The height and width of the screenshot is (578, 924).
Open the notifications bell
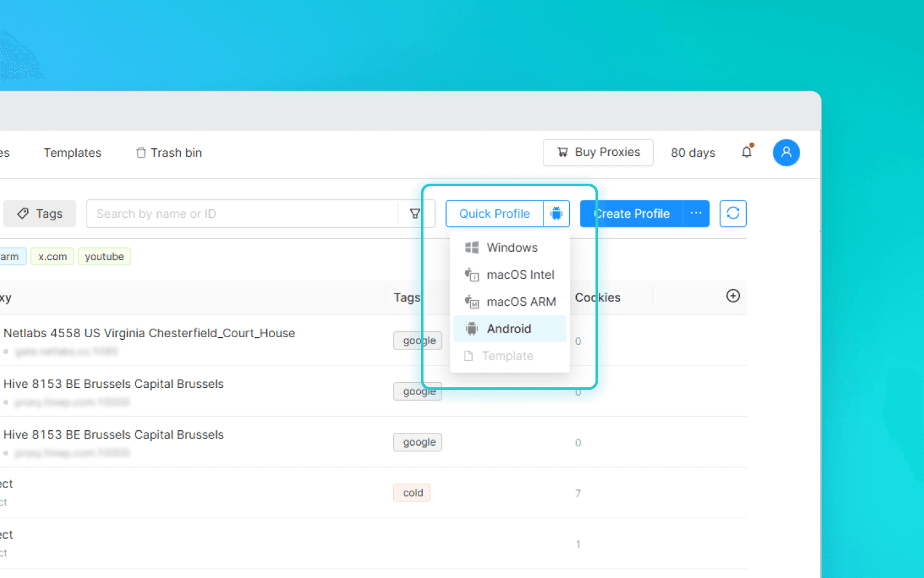coord(747,152)
